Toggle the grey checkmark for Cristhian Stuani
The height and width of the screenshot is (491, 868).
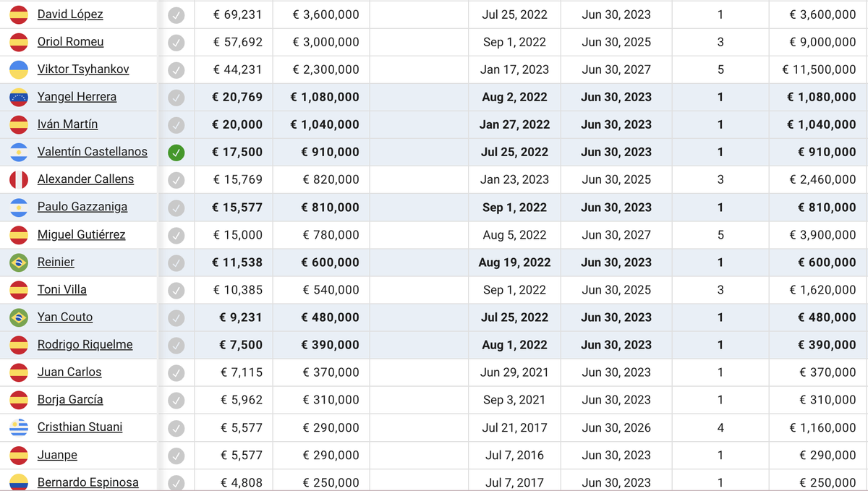click(176, 428)
